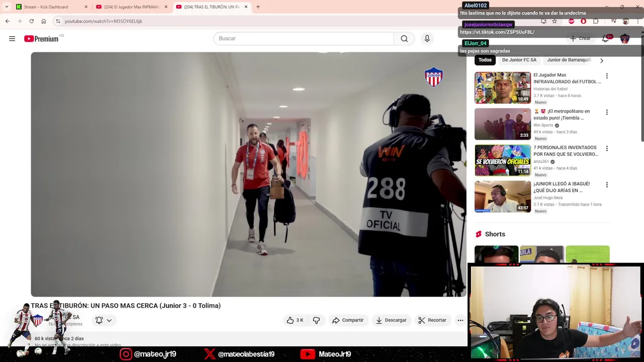View site information icon in address bar
644x362 pixels.
click(58, 21)
